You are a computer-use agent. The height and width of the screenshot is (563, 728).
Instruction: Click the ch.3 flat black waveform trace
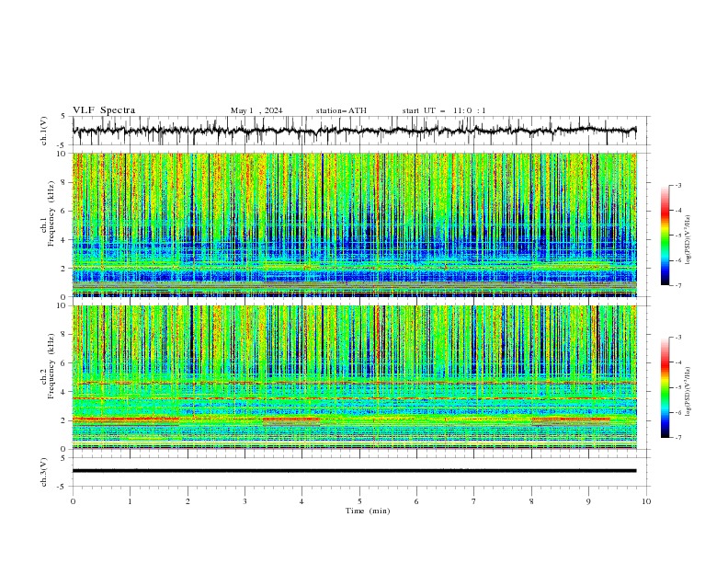click(354, 471)
